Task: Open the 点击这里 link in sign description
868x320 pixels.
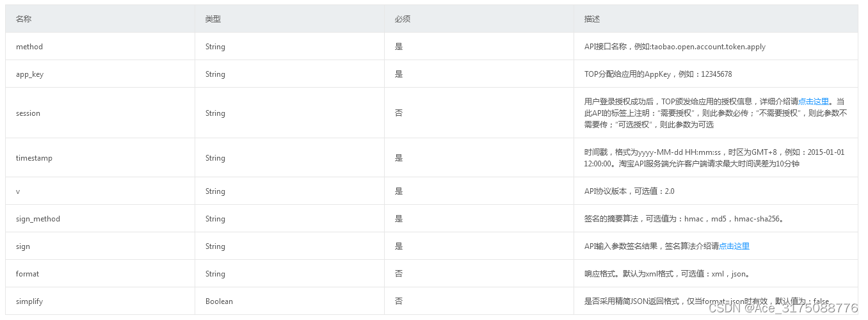Action: point(734,246)
